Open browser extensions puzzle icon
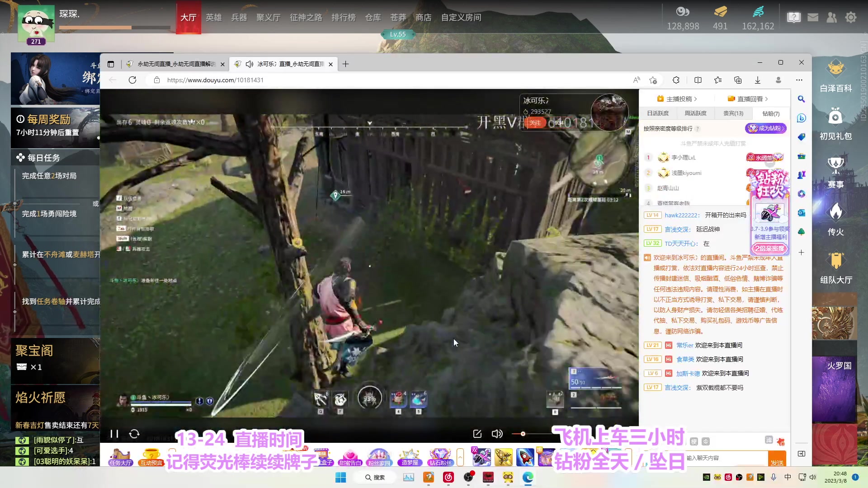This screenshot has height=488, width=868. 676,80
